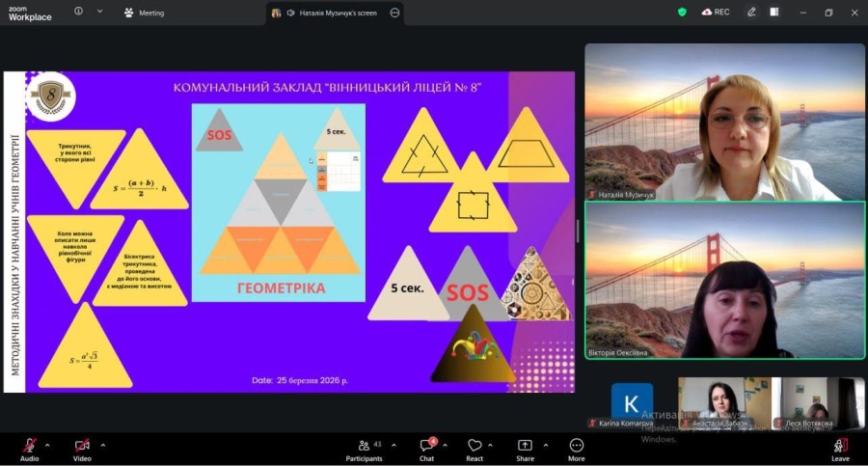
Task: Open screen share tab ellipsis options
Action: click(x=394, y=13)
